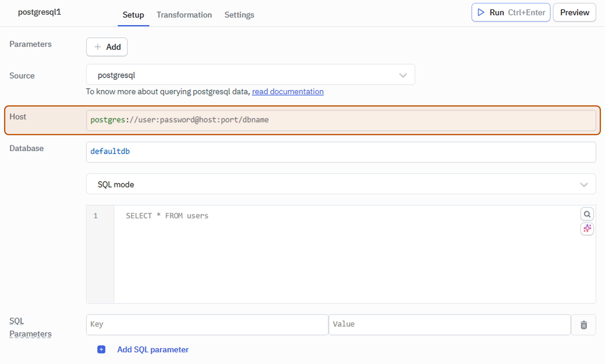Click the blue plus icon for SQL parameter
Image resolution: width=605 pixels, height=364 pixels.
tap(101, 349)
